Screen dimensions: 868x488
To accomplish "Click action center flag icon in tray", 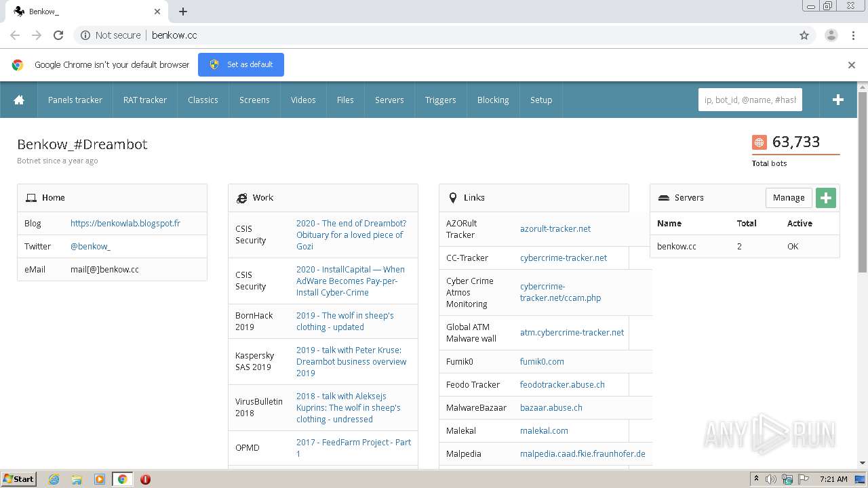I will pos(804,479).
